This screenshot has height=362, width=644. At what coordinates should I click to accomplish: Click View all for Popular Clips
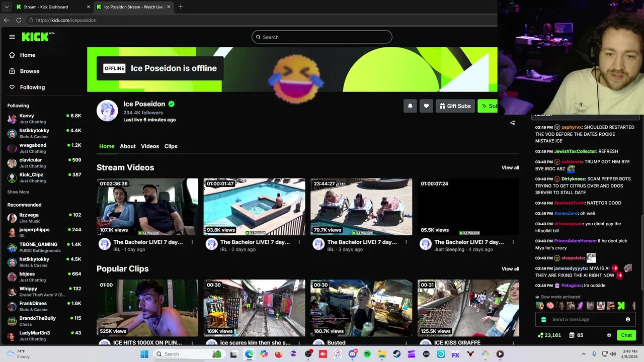pyautogui.click(x=510, y=268)
